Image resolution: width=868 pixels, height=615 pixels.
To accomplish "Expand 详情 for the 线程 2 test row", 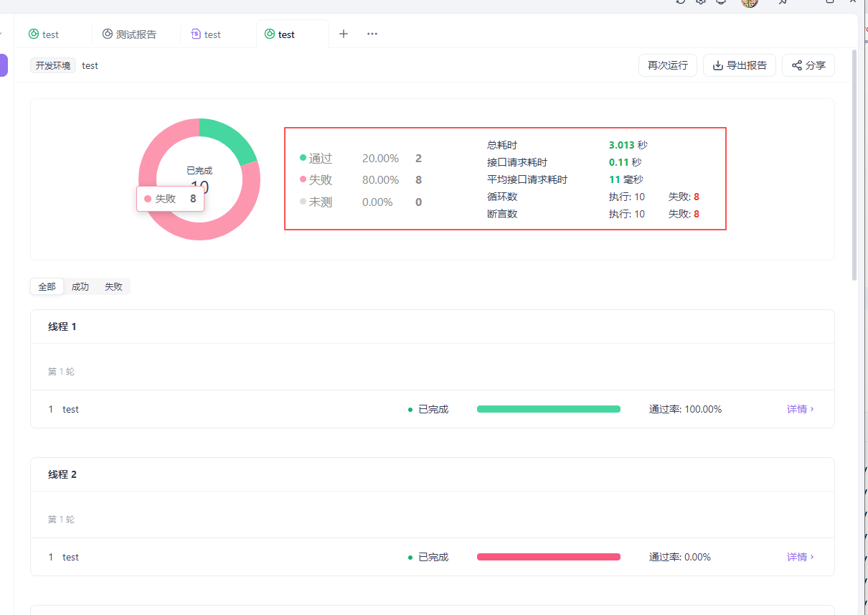I will (x=800, y=557).
